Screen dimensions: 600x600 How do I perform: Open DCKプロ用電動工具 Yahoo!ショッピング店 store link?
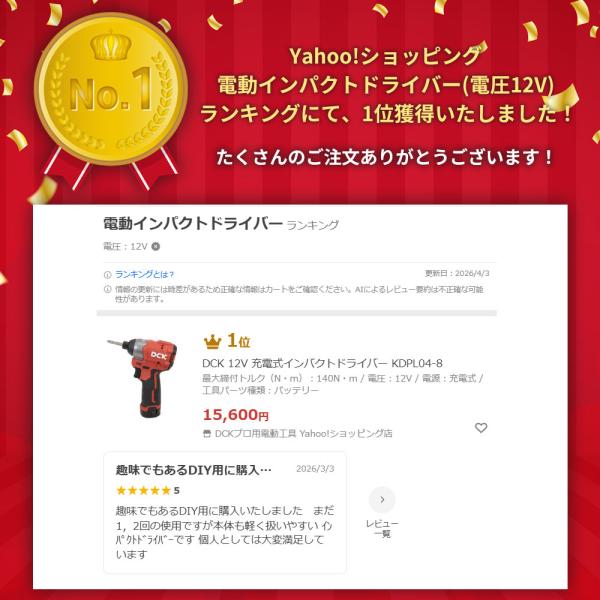303,434
